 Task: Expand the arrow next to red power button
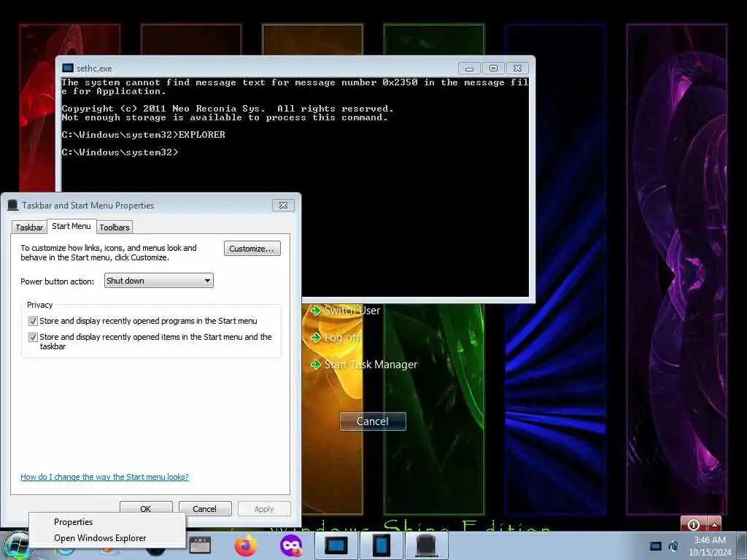click(x=714, y=524)
